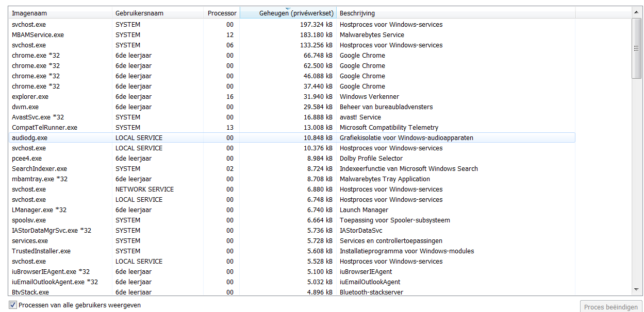The width and height of the screenshot is (644, 312).
Task: Toggle 'Processen van alle gebruikers weergeven' checkbox
Action: [13, 305]
